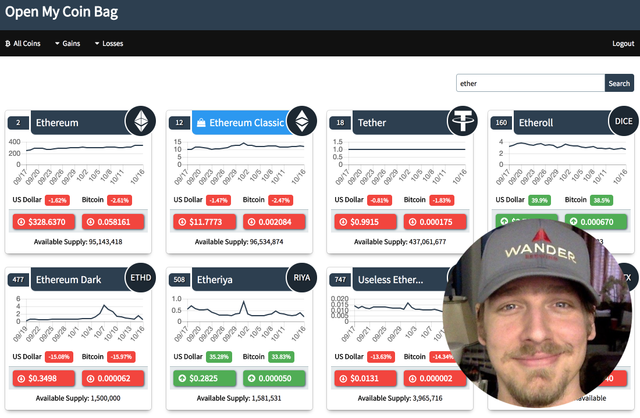
Task: Click Tether's 0.000175 Bitcoin price button
Action: tap(435, 222)
